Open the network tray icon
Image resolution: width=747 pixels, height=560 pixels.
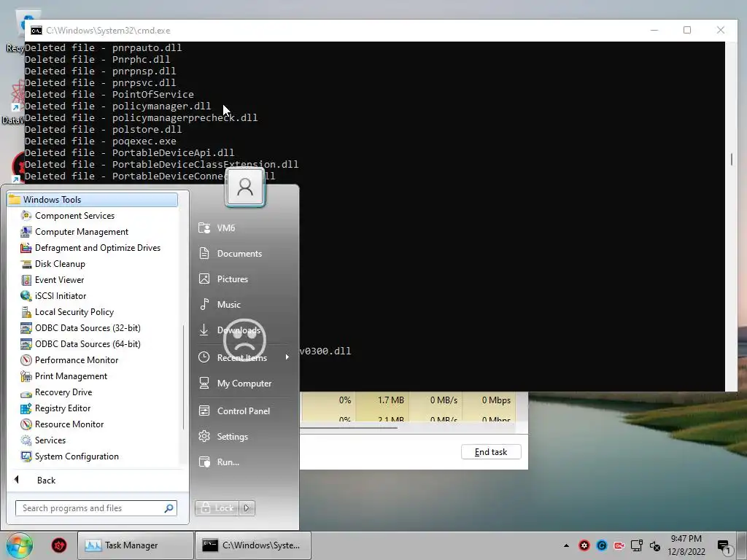pos(637,545)
